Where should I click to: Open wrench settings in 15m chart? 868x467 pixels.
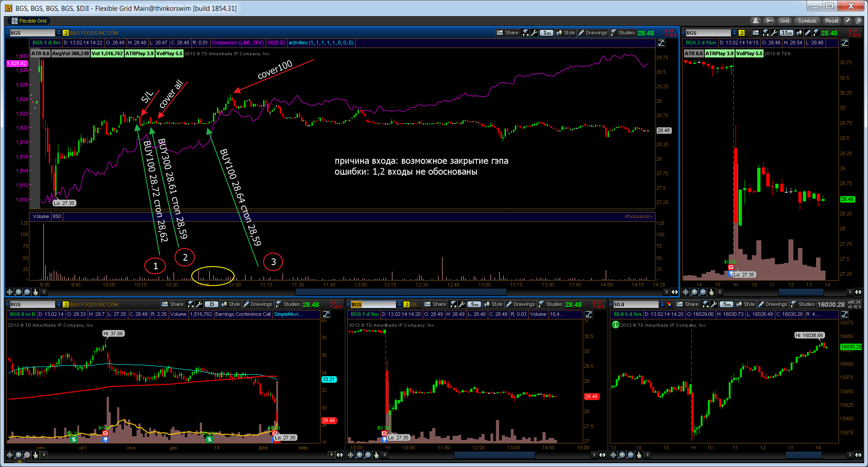[774, 33]
